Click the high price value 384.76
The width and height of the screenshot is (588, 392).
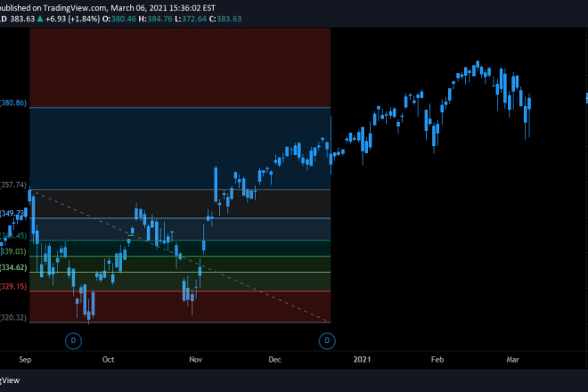click(x=159, y=19)
